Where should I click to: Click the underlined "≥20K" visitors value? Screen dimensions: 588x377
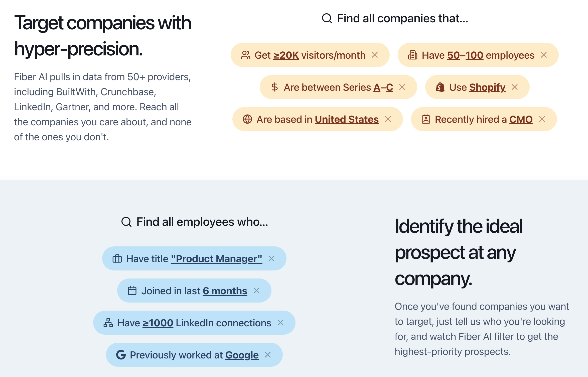pyautogui.click(x=286, y=55)
